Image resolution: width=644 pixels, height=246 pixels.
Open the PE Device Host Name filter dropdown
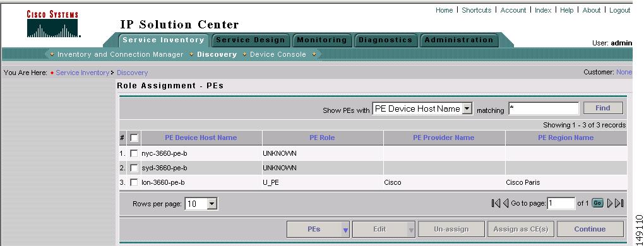(x=422, y=108)
